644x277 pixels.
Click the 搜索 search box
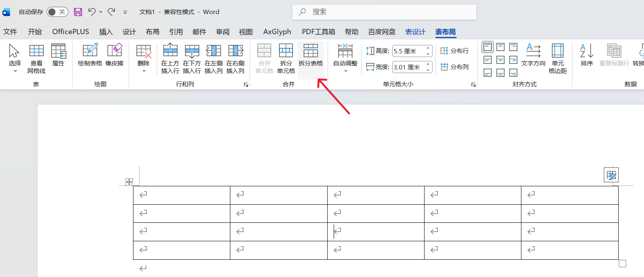point(384,12)
